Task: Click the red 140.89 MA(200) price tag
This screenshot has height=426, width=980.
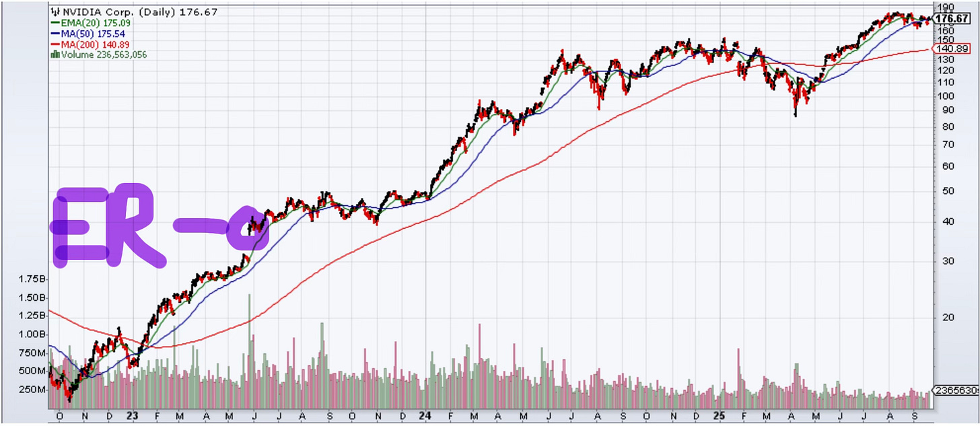Action: (x=952, y=49)
